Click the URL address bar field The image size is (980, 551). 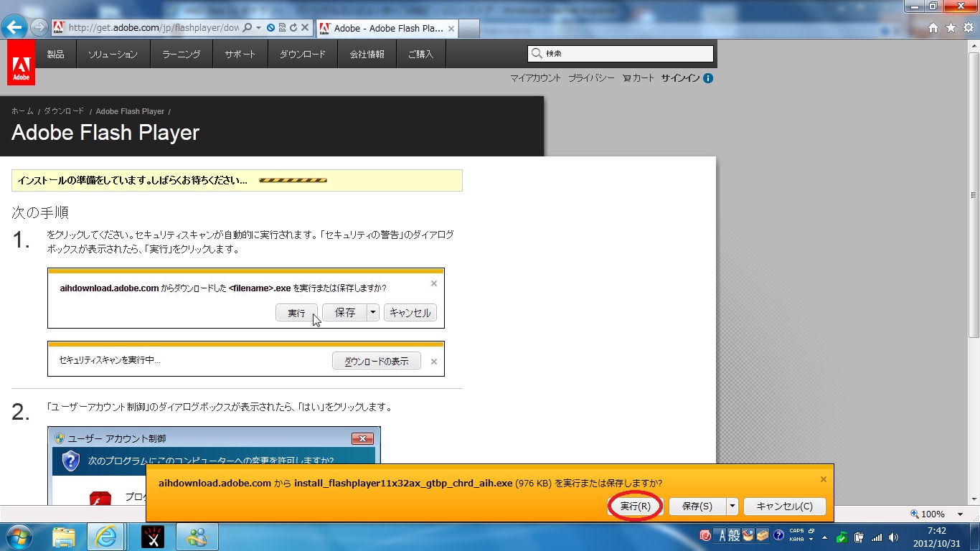(154, 28)
